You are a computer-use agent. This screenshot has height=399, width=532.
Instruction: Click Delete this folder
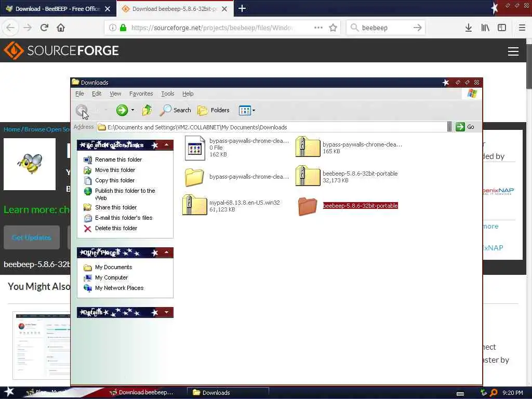click(116, 229)
